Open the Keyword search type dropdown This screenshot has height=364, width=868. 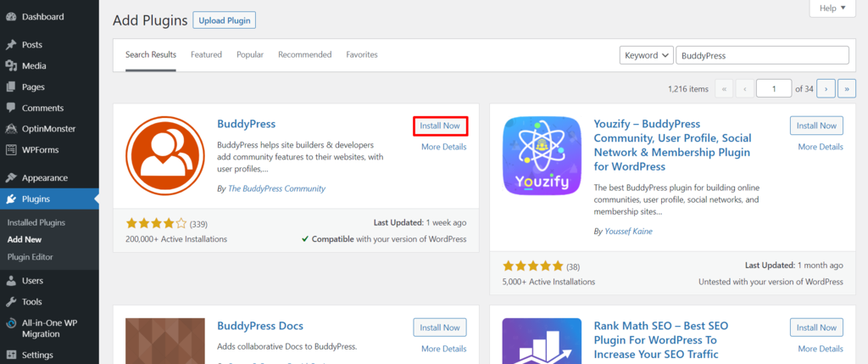tap(646, 55)
